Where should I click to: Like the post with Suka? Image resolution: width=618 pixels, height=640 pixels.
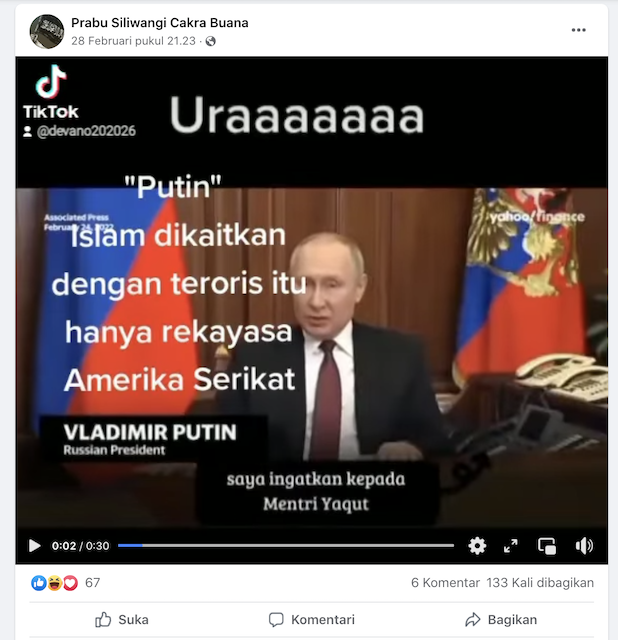tap(122, 620)
